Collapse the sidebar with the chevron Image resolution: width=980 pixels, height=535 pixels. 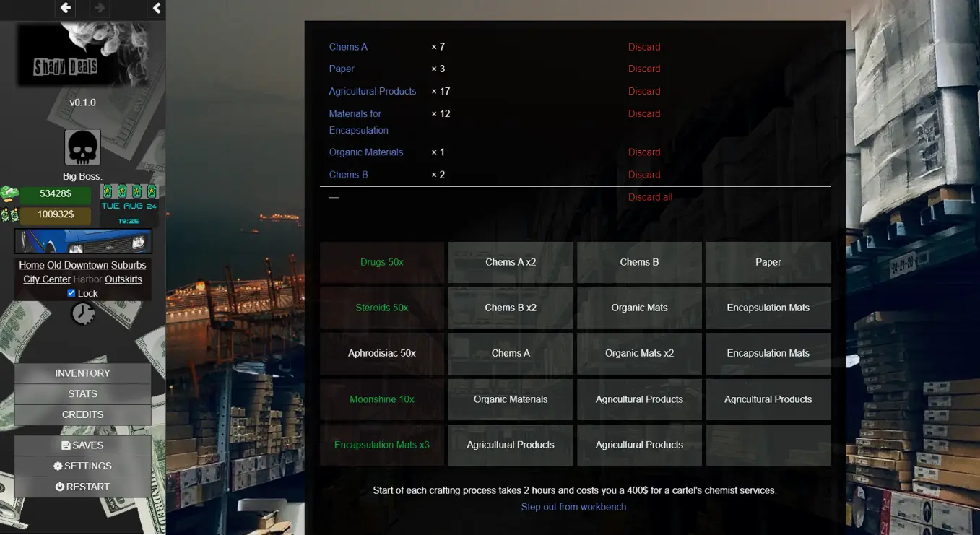(157, 8)
